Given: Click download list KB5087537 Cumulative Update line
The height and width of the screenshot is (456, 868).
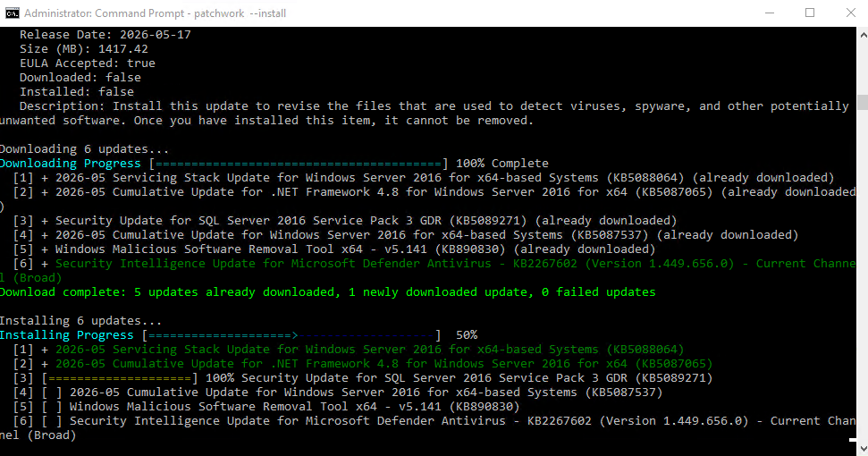Looking at the screenshot, I should 406,236.
